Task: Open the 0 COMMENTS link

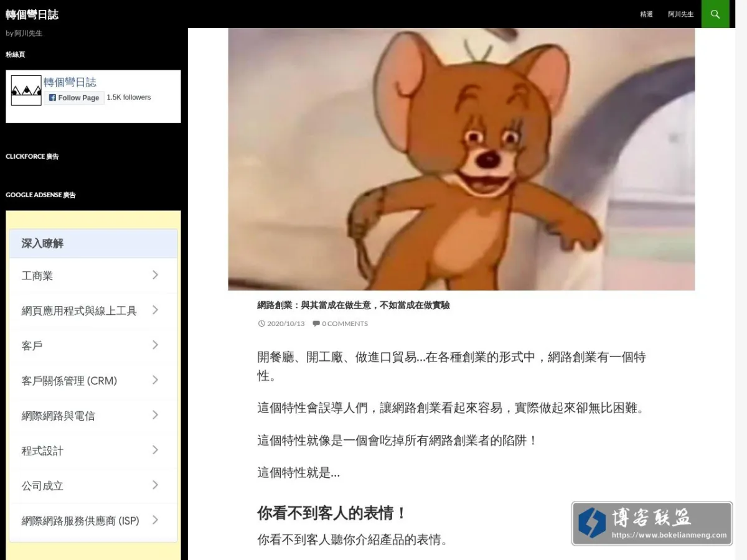Action: (x=344, y=324)
